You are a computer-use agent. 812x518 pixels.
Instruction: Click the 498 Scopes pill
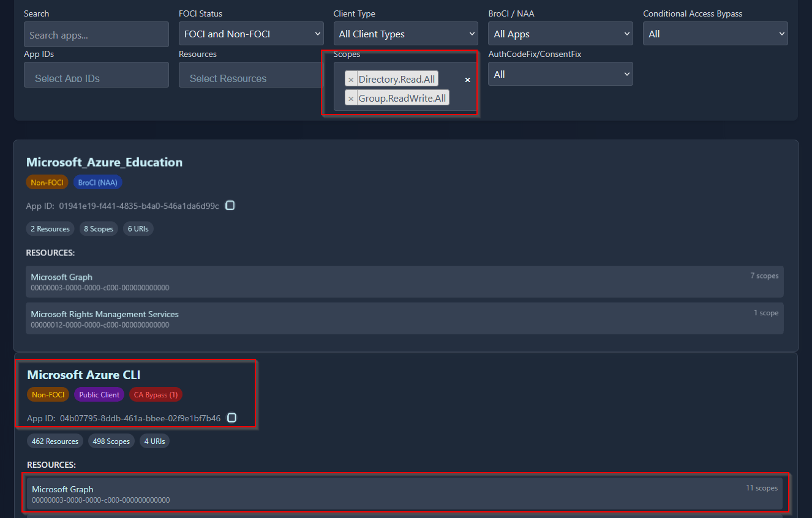[x=111, y=441]
